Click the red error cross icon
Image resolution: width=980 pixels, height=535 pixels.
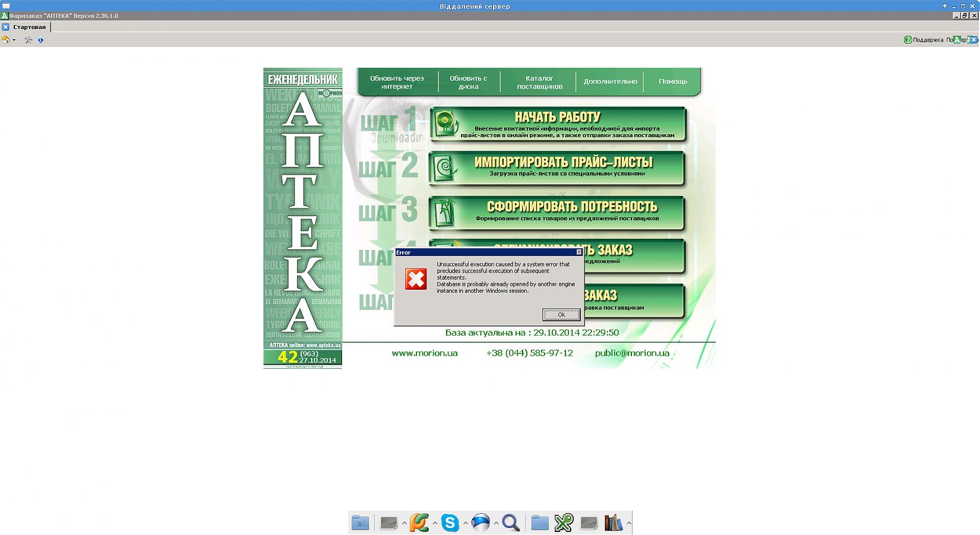tap(416, 279)
